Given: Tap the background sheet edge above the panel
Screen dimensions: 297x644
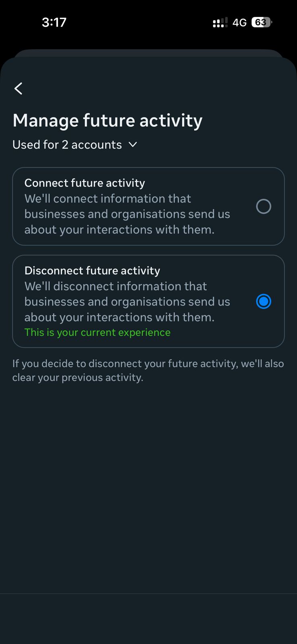Looking at the screenshot, I should [148, 53].
